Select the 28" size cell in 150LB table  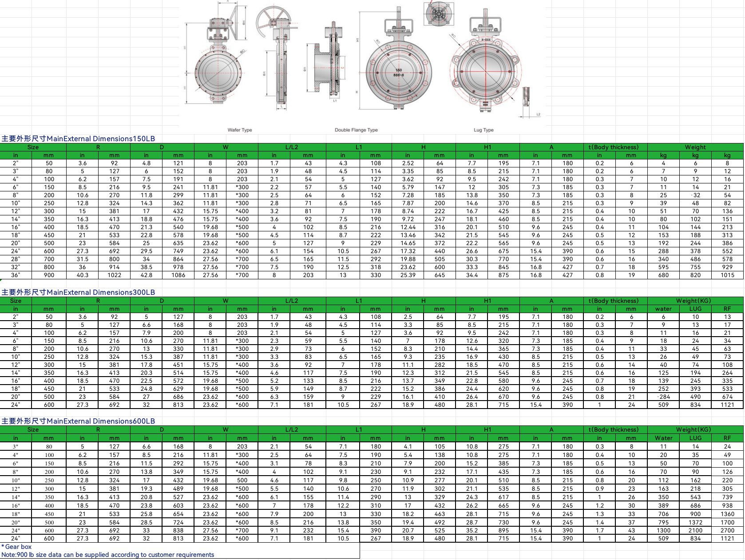16,259
